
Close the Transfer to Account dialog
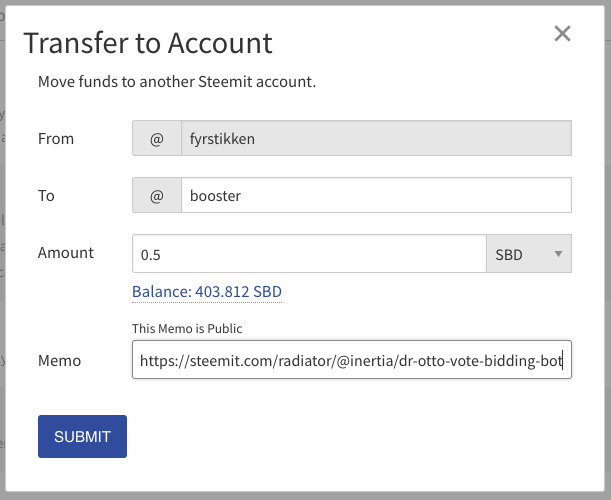tap(562, 34)
